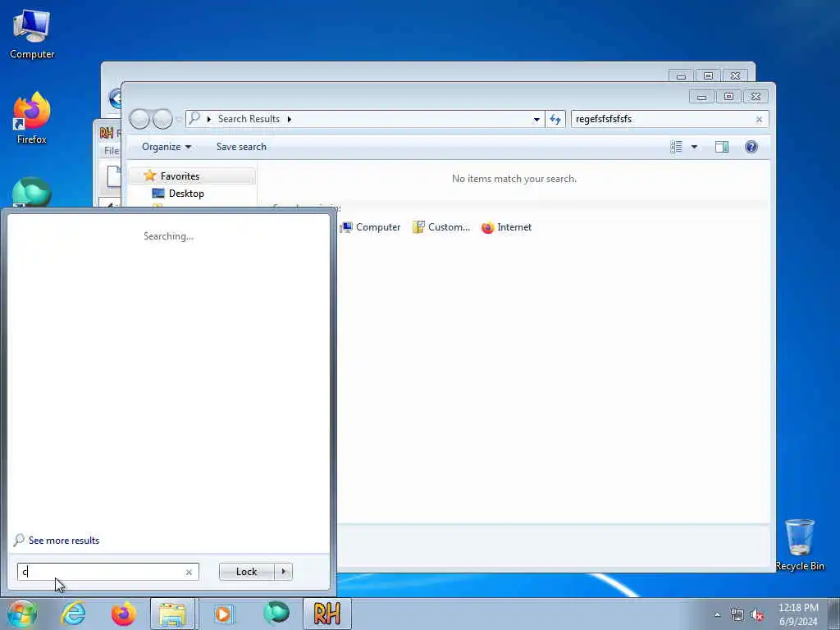
Task: Change your view icon in Explorer
Action: pyautogui.click(x=676, y=147)
